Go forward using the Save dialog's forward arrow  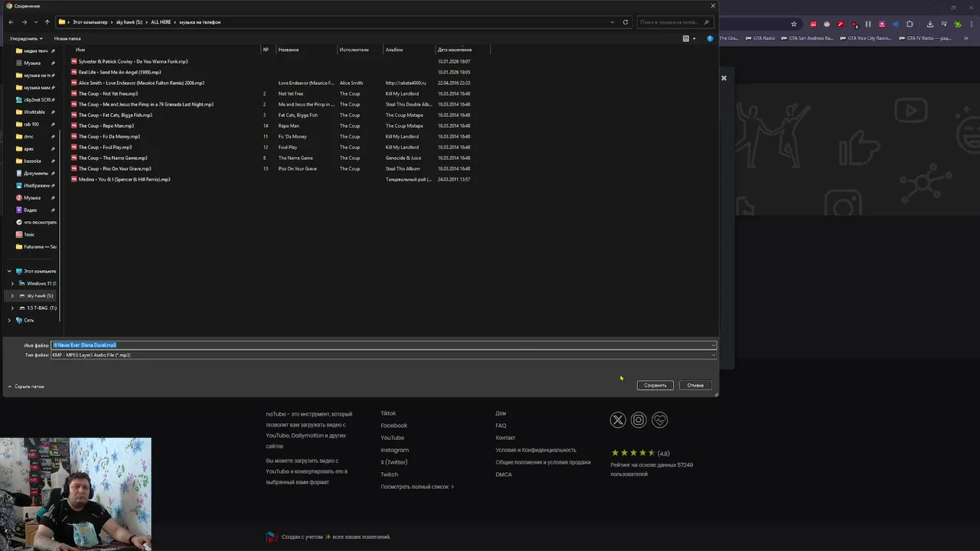pyautogui.click(x=24, y=22)
